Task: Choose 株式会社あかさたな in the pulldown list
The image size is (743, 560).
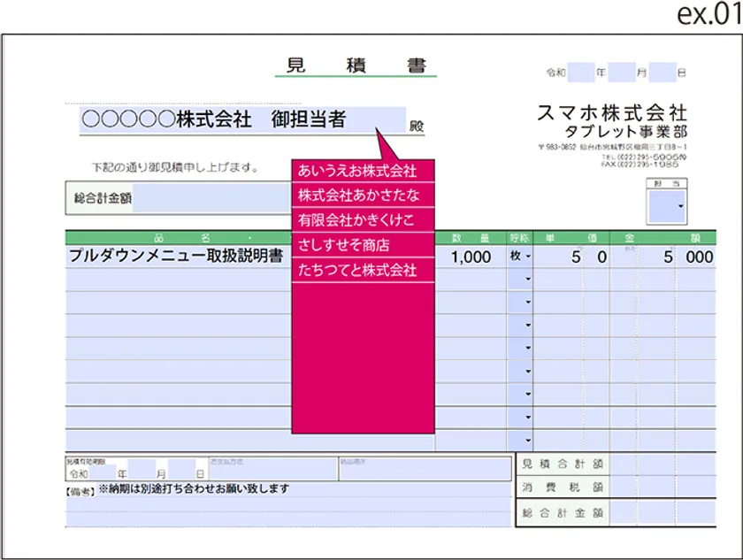Action: pos(363,195)
